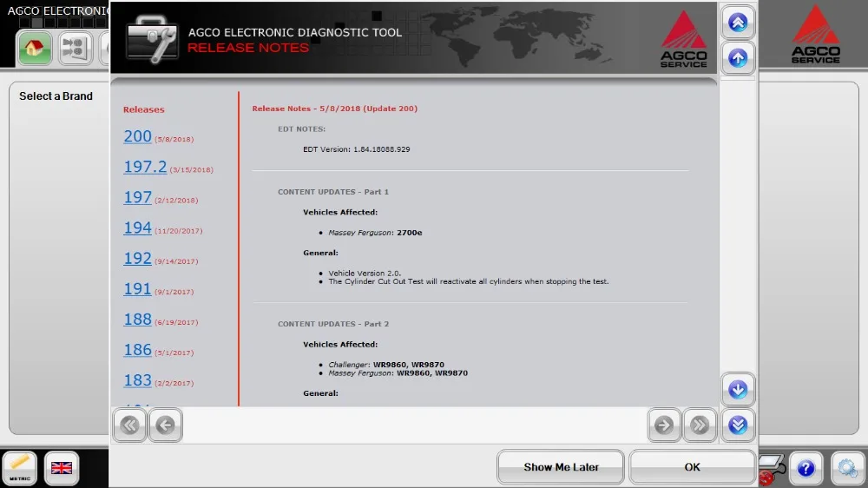Open the connection toolbar icon beside Home

pos(76,48)
